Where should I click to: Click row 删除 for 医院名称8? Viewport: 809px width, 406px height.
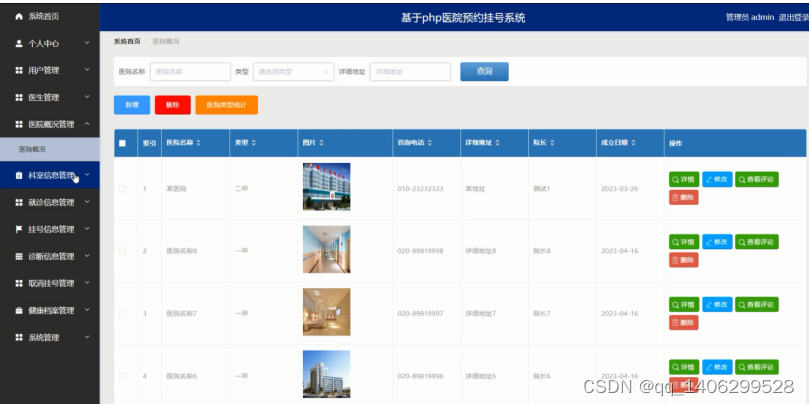click(684, 260)
